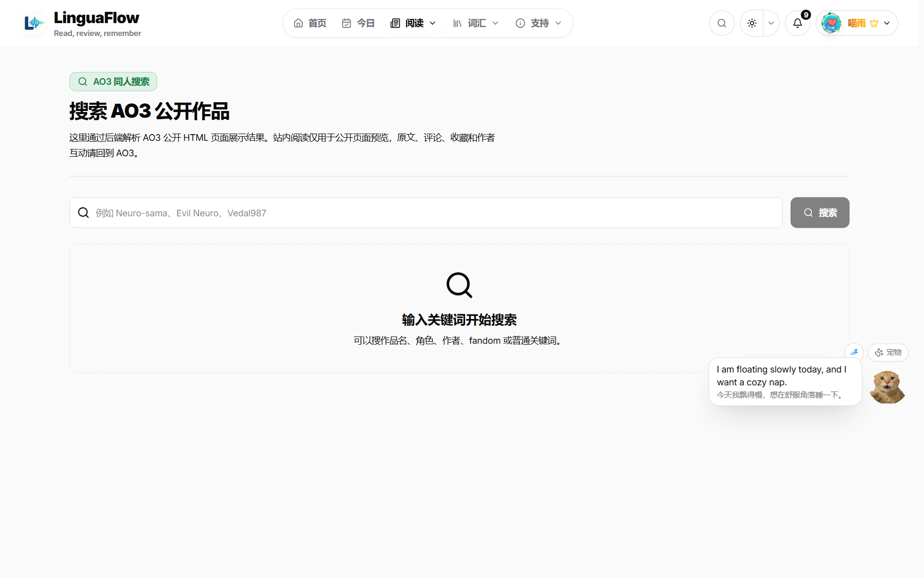Expand the 词汇 vocabulary menu
Screen dimensions: 924x578
[x=476, y=23]
